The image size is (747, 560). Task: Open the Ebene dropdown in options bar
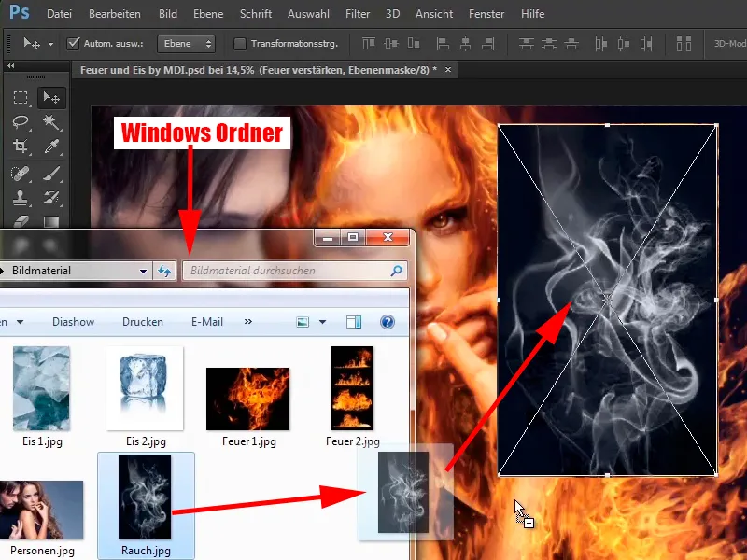pos(186,44)
